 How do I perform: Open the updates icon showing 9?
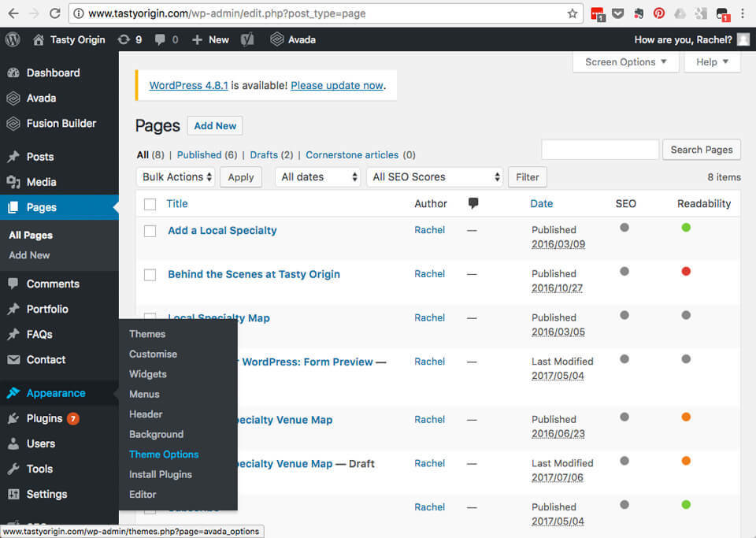click(x=124, y=39)
